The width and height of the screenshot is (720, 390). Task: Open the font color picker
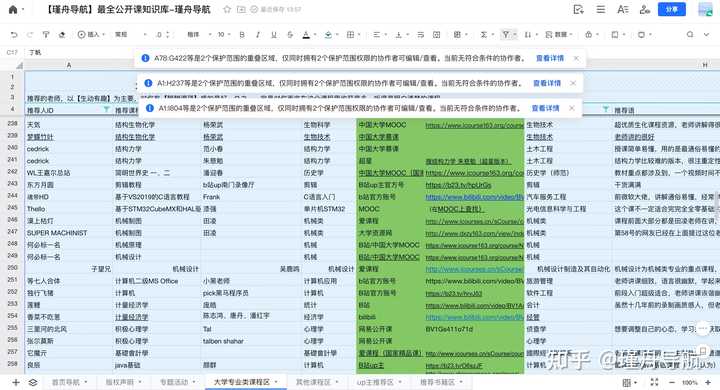306,34
